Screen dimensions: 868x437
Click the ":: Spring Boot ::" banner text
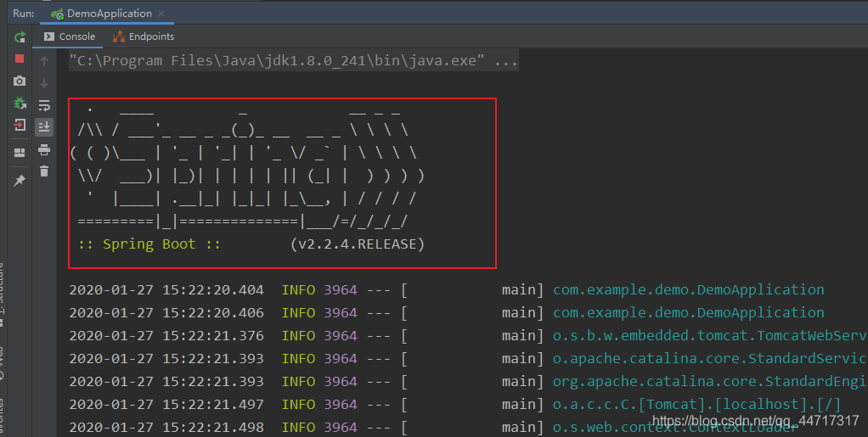149,244
